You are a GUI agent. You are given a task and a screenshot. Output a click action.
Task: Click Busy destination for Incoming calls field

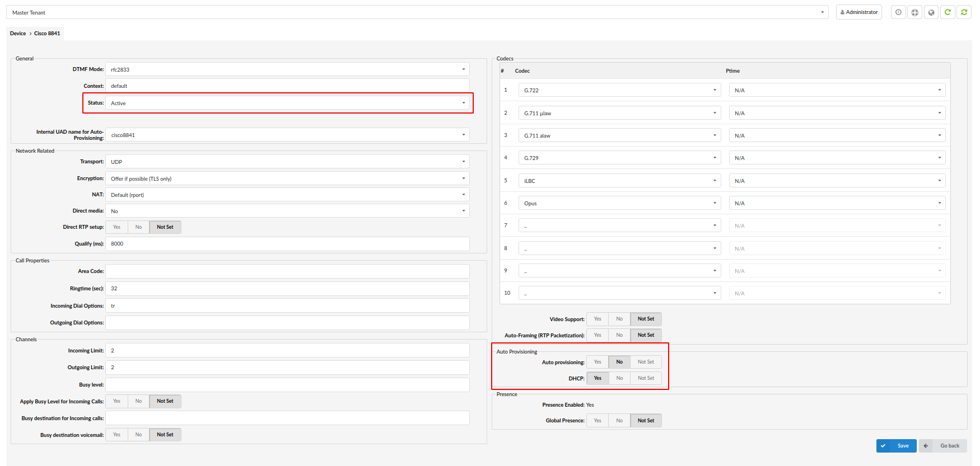tap(287, 418)
